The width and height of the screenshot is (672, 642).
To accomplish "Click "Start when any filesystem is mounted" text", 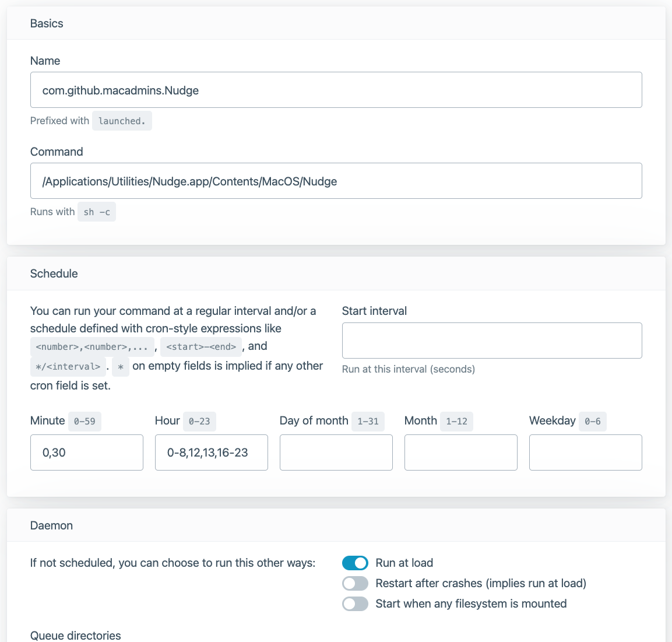I will click(x=471, y=604).
